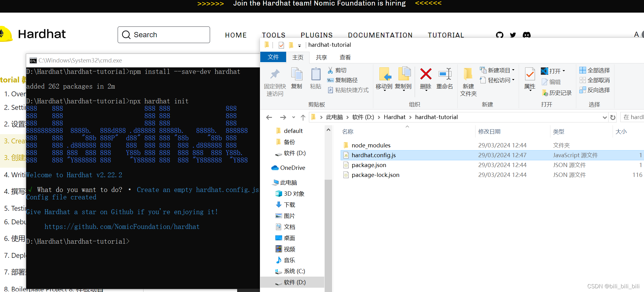Click the Paste shortcut option

[x=348, y=90]
